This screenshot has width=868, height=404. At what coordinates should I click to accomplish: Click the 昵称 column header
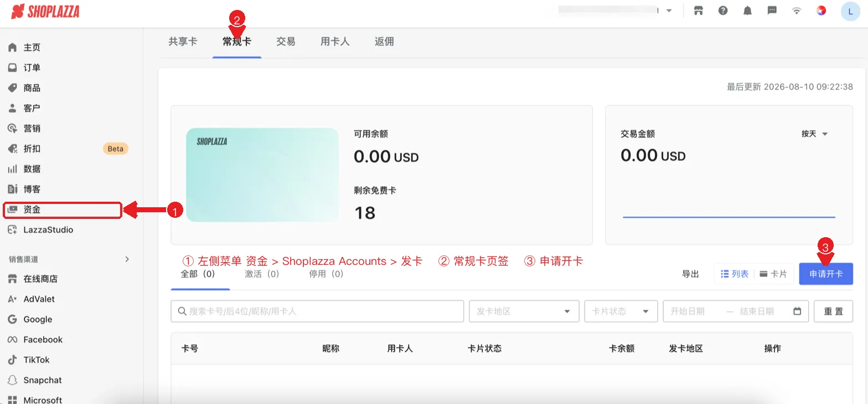(x=330, y=349)
